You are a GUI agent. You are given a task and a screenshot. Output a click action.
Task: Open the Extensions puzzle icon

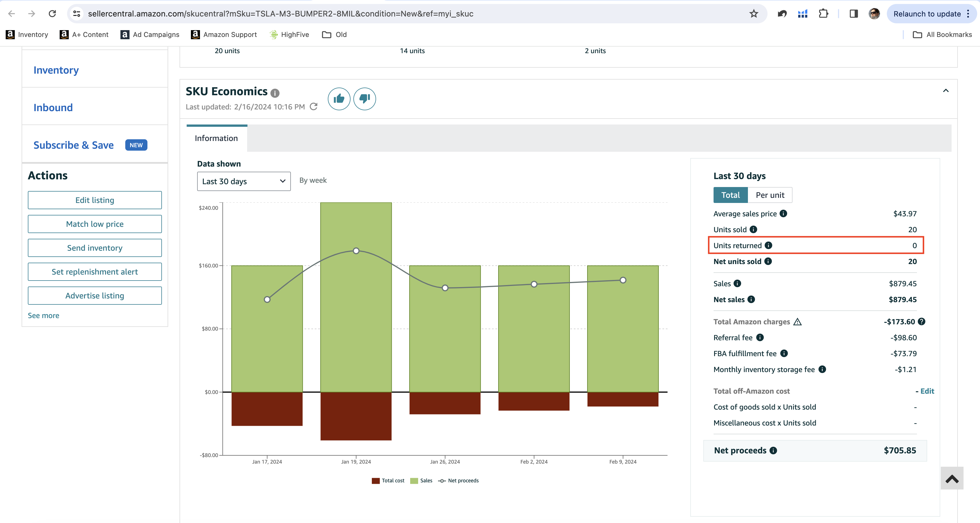[823, 14]
